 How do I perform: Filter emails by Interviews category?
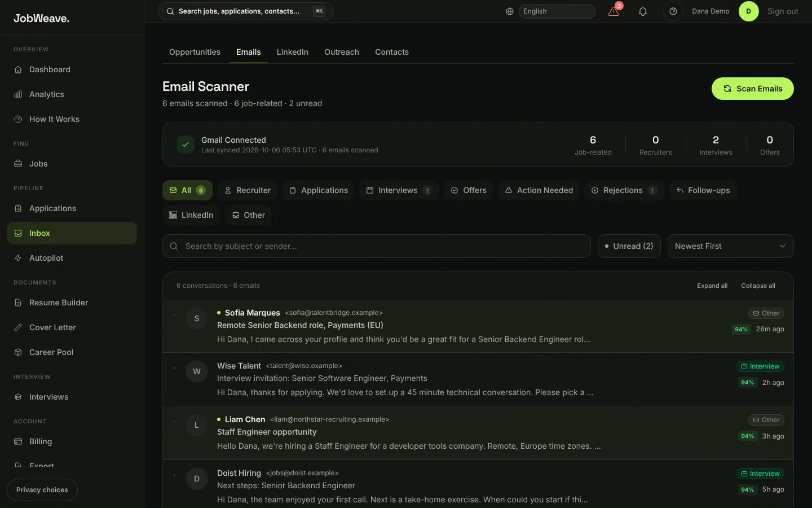[399, 190]
